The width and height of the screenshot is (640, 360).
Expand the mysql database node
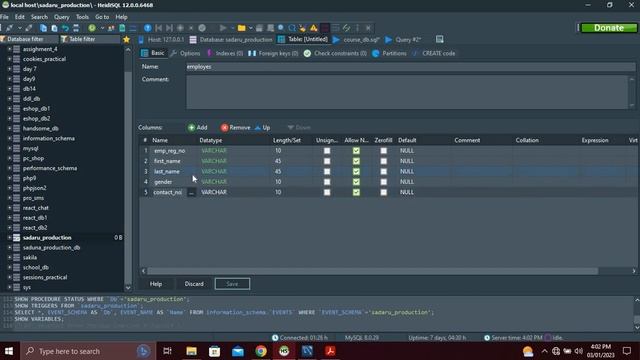click(9, 148)
